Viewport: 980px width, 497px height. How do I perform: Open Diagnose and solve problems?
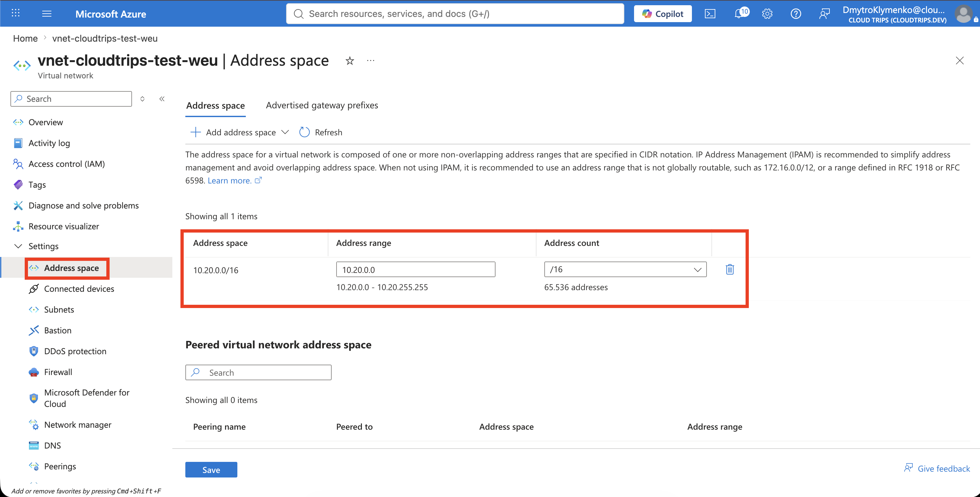[x=83, y=206]
